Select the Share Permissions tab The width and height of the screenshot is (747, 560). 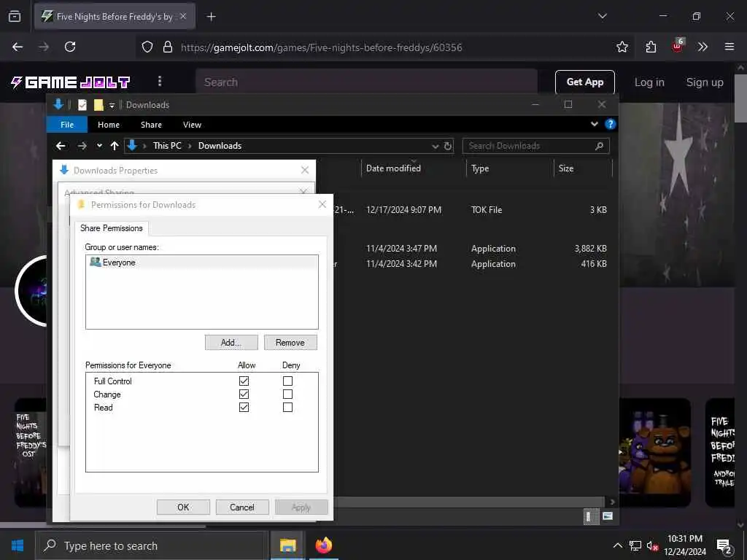point(112,228)
